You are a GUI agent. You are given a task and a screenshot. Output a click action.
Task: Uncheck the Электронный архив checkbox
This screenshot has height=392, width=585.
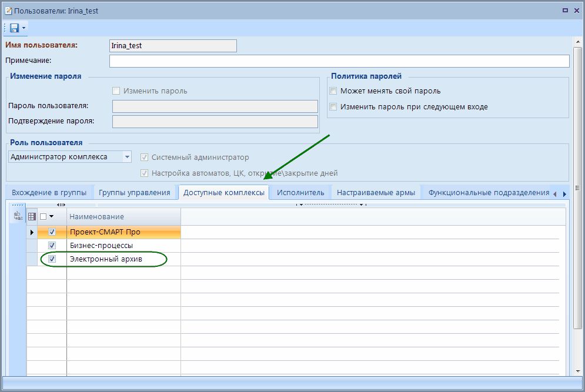click(52, 259)
